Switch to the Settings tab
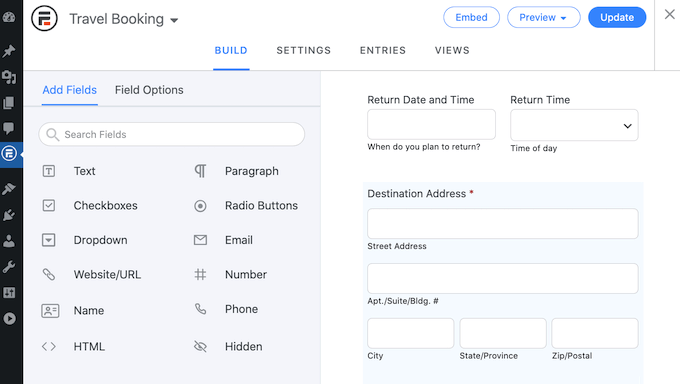The height and width of the screenshot is (384, 680). pos(304,50)
